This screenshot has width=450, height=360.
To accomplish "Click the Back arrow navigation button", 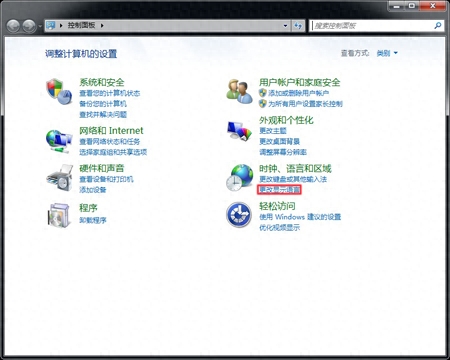I will tap(13, 26).
